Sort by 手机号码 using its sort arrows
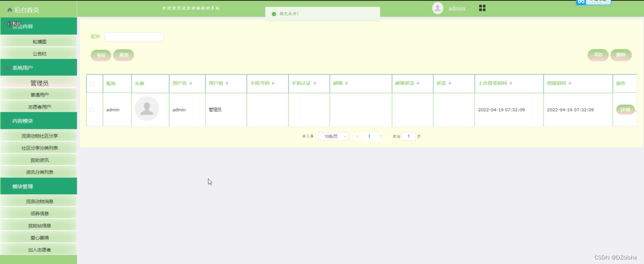The height and width of the screenshot is (264, 644). (x=273, y=83)
